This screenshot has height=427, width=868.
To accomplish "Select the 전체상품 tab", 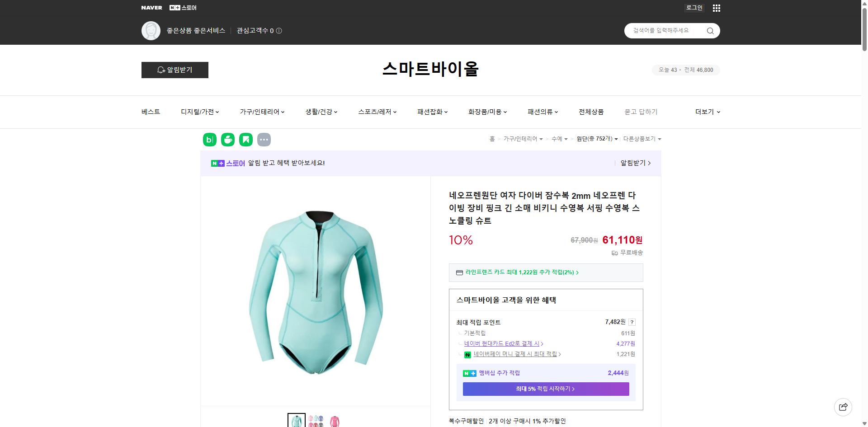I will [591, 112].
